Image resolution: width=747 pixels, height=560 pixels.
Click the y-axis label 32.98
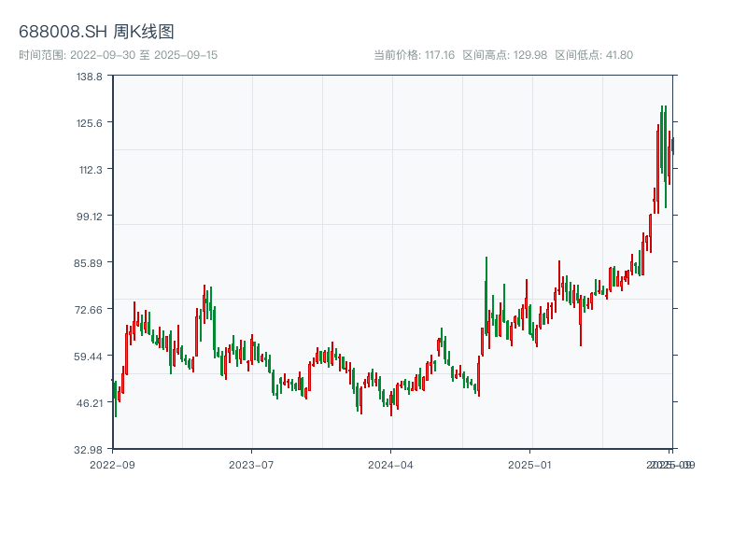[88, 450]
